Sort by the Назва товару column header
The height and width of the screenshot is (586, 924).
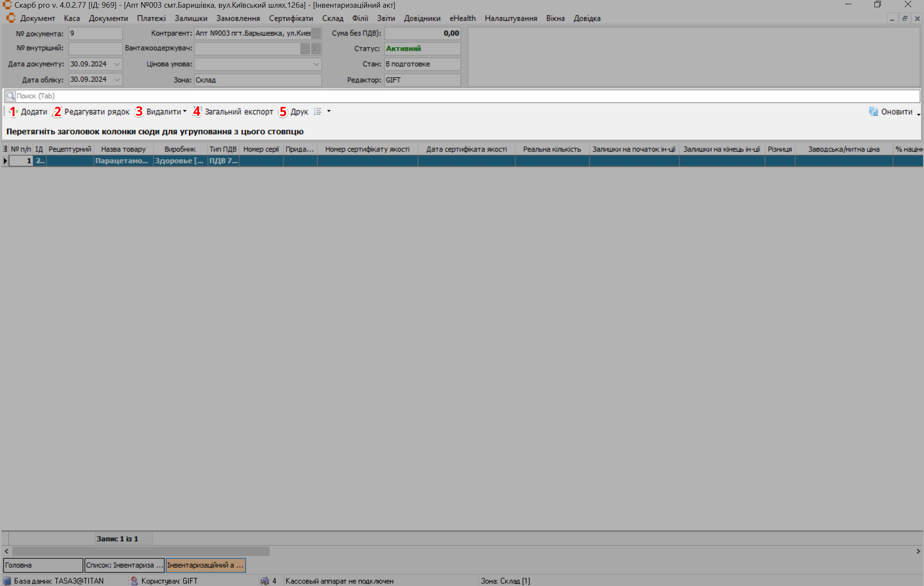coord(123,149)
